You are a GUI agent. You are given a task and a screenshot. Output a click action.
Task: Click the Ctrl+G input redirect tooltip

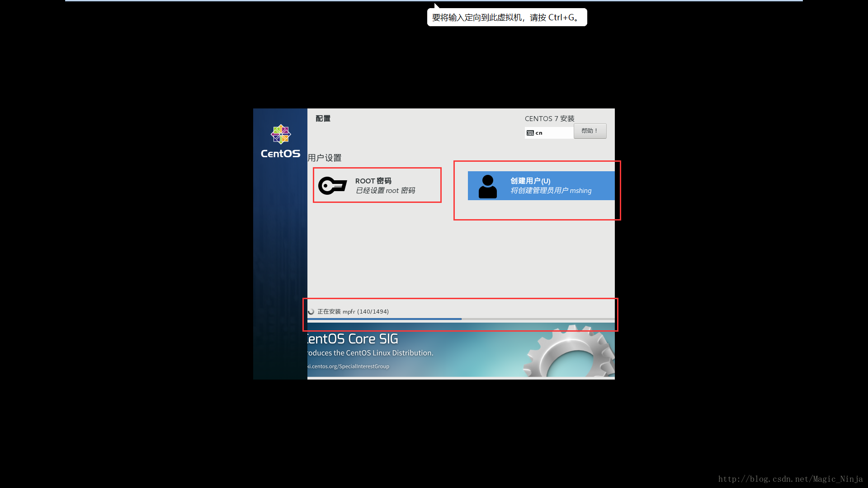click(507, 18)
